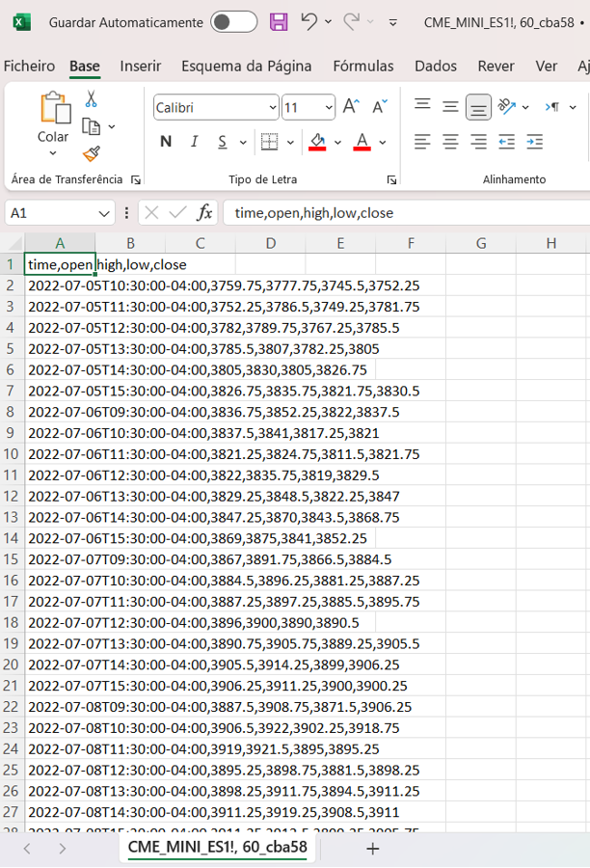Click the Cut scissors icon

92,99
